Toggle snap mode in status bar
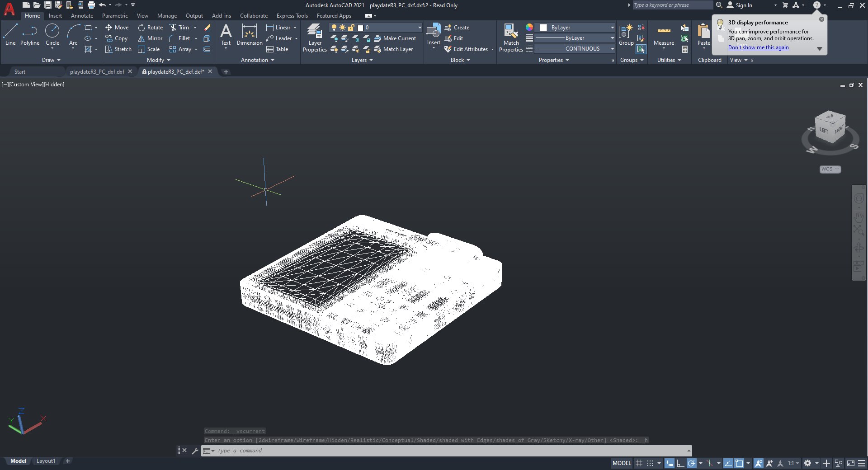Viewport: 868px width, 470px height. [650, 463]
